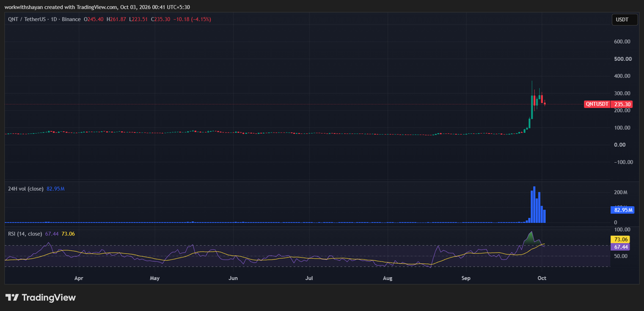Click the C235.30 close value in header
Viewport: 644px width, 311px height.
[160, 19]
